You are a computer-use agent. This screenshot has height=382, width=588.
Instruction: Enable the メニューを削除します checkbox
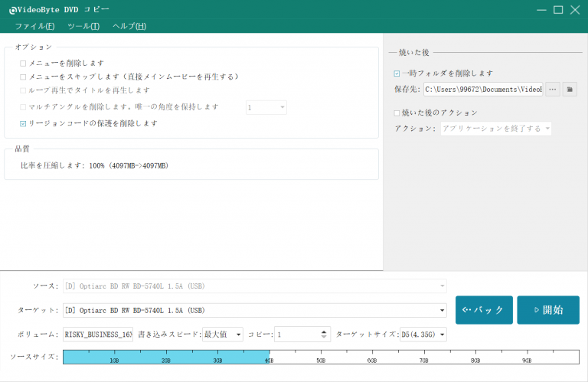click(23, 64)
